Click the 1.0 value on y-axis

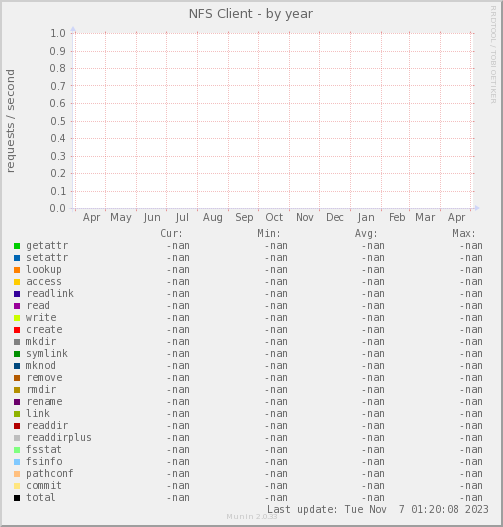(x=58, y=33)
